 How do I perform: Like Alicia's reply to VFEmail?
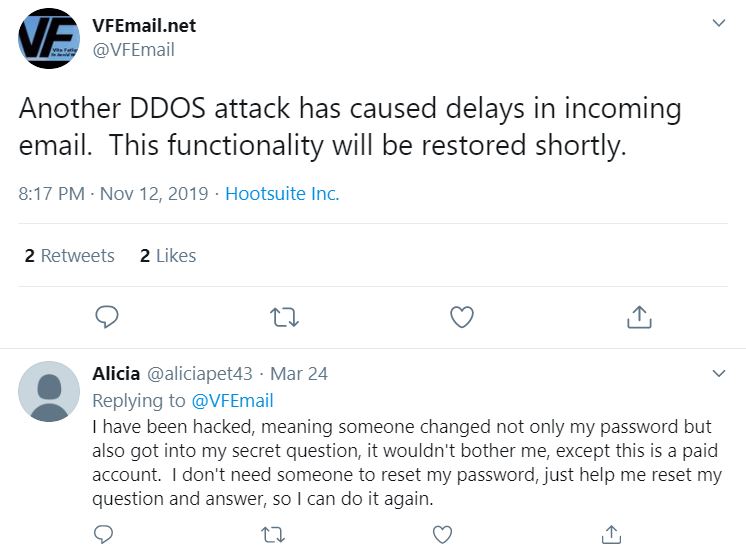point(442,535)
